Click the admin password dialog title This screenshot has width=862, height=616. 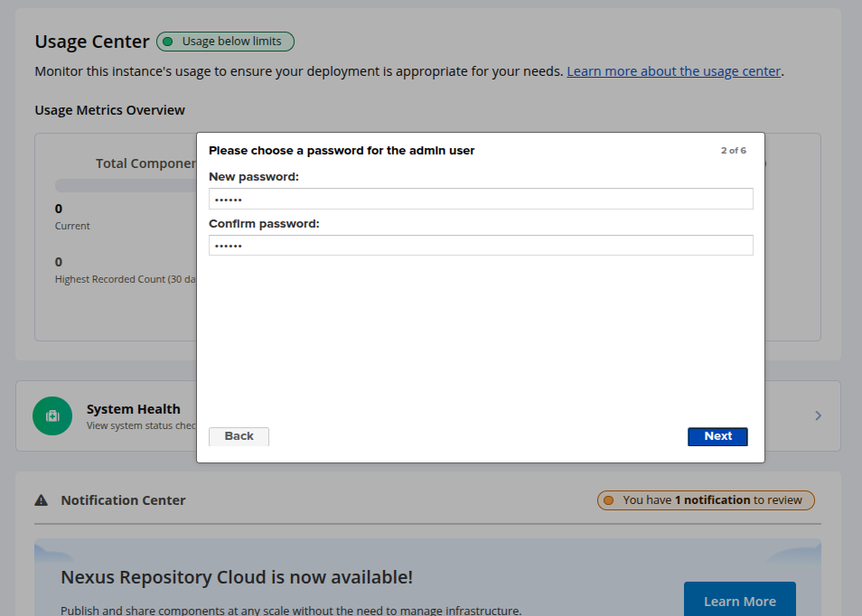coord(342,151)
